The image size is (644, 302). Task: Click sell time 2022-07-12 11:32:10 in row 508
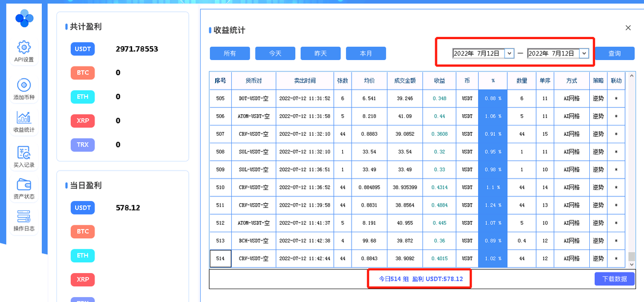pos(305,152)
